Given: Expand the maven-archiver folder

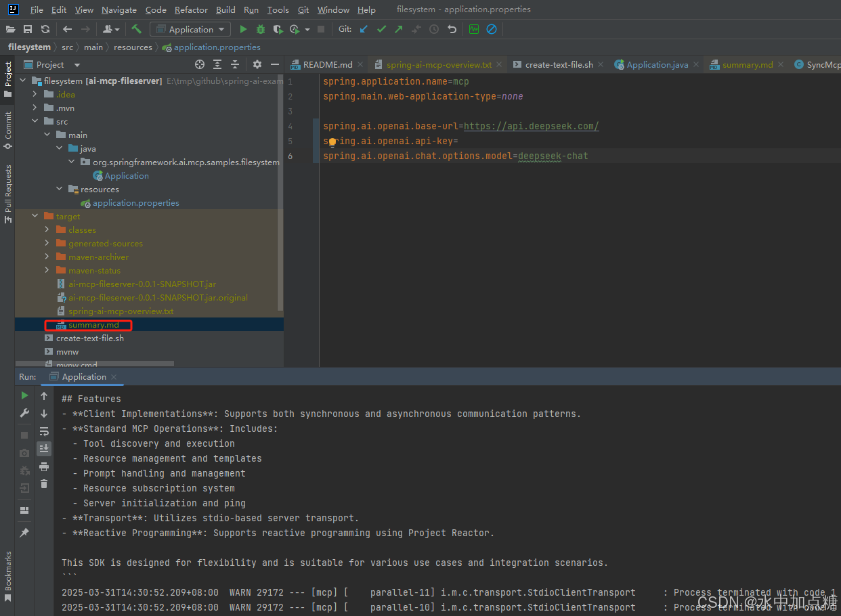Looking at the screenshot, I should click(x=47, y=257).
